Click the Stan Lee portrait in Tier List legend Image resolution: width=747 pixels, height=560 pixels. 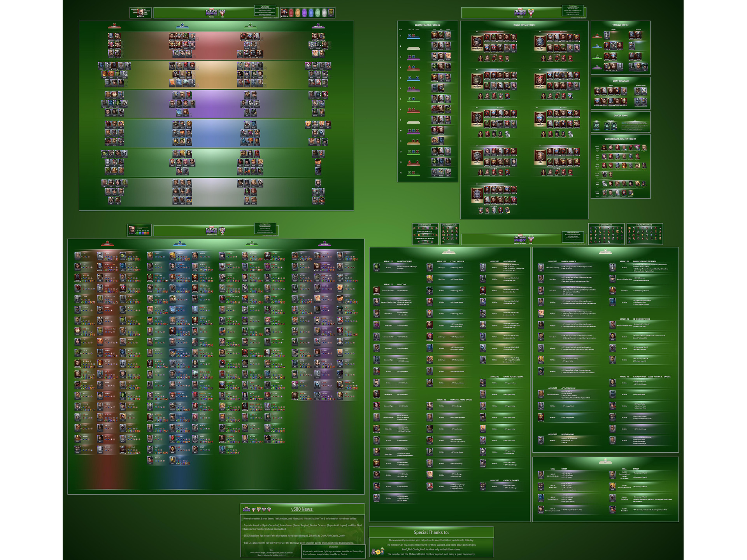(x=140, y=12)
